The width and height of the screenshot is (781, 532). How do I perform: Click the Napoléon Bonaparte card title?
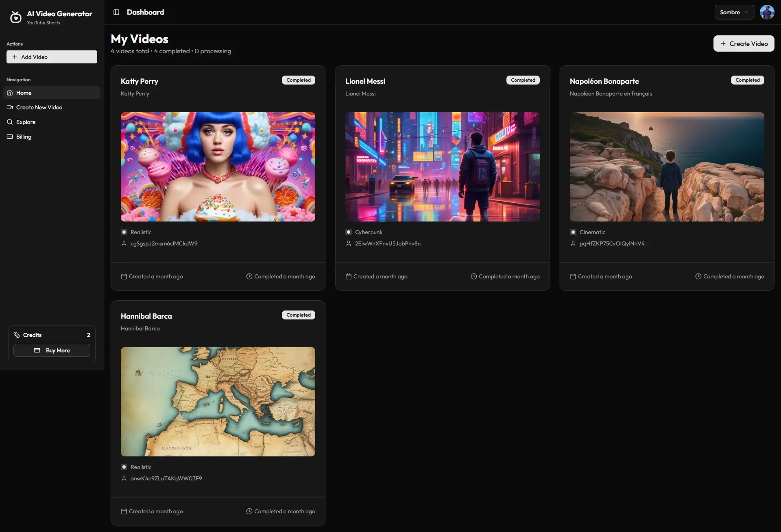pyautogui.click(x=604, y=81)
